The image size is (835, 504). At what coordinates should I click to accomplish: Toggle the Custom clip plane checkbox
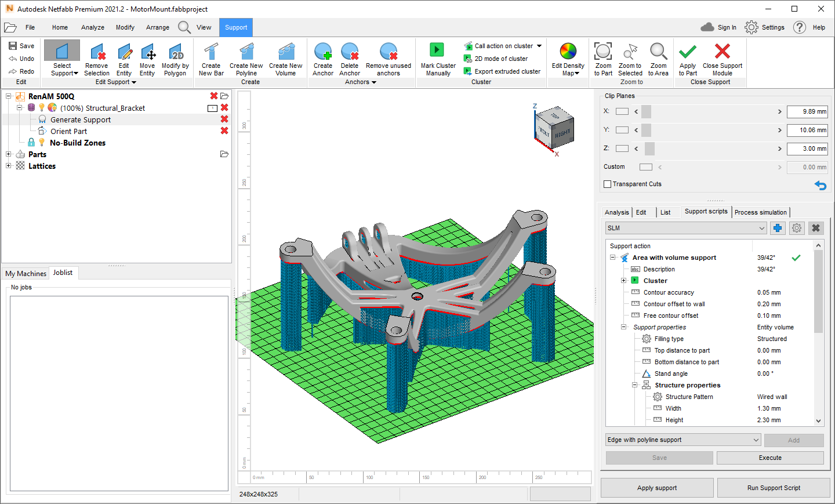(646, 167)
